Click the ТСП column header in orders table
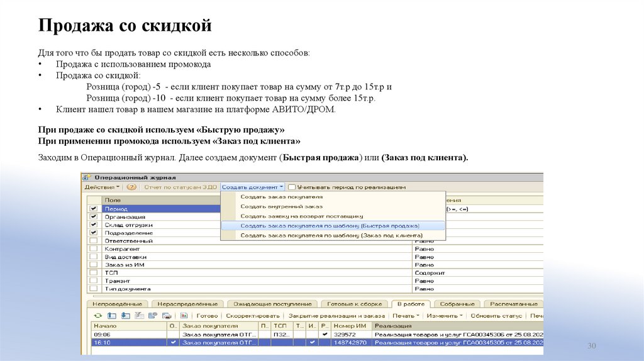 pos(282,326)
